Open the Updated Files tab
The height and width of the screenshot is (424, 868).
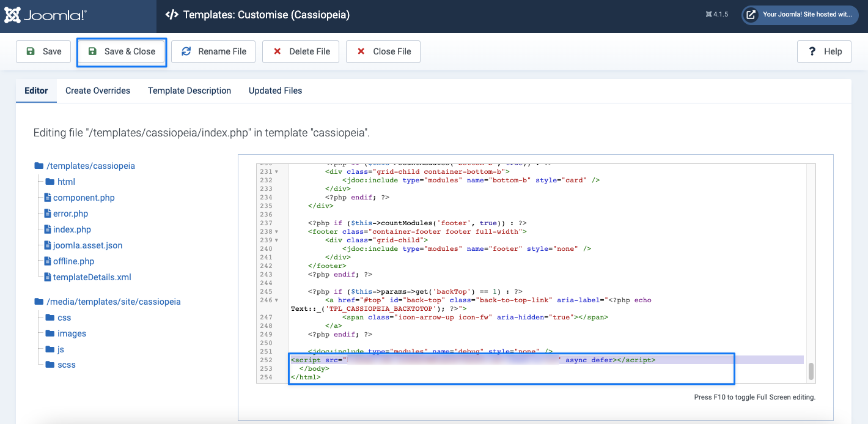[275, 91]
